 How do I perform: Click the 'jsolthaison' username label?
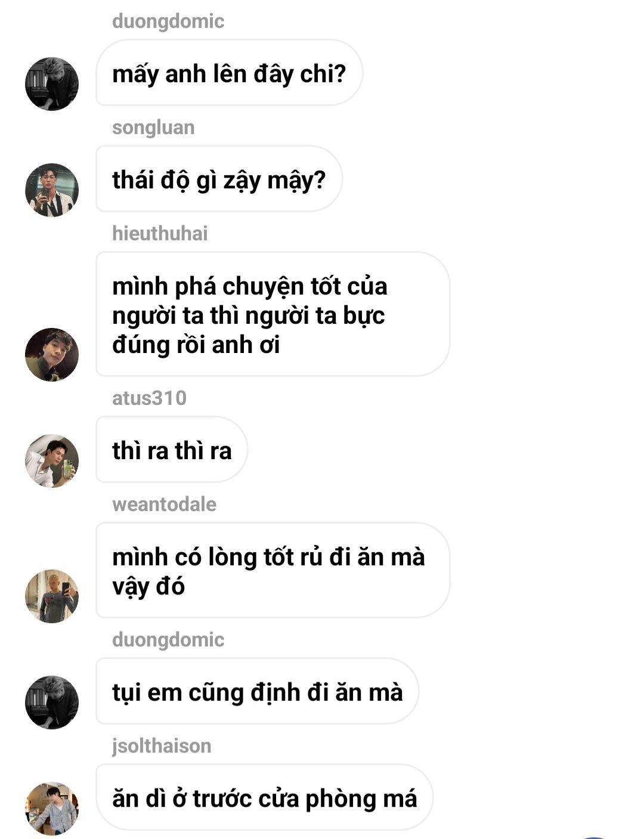(x=162, y=746)
